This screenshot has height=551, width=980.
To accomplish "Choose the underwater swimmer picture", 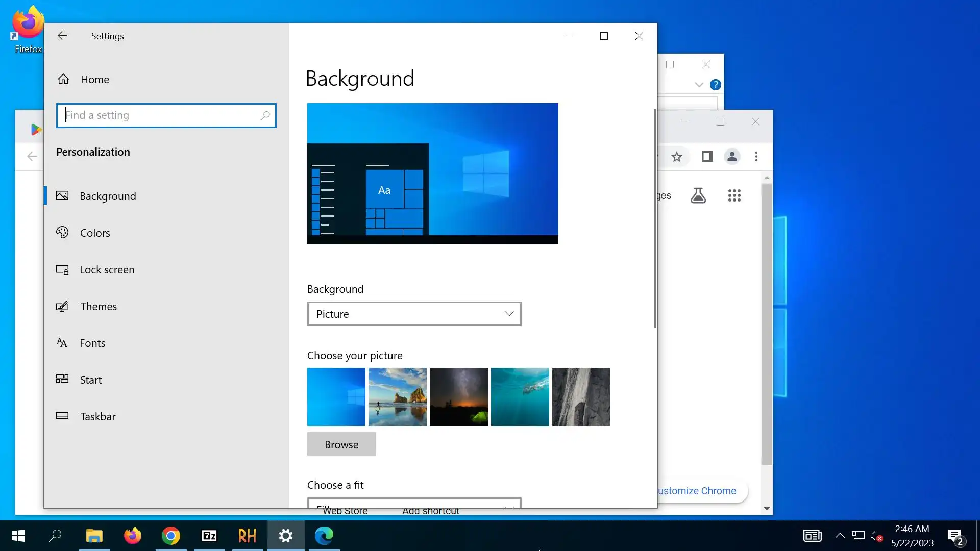I will (520, 397).
